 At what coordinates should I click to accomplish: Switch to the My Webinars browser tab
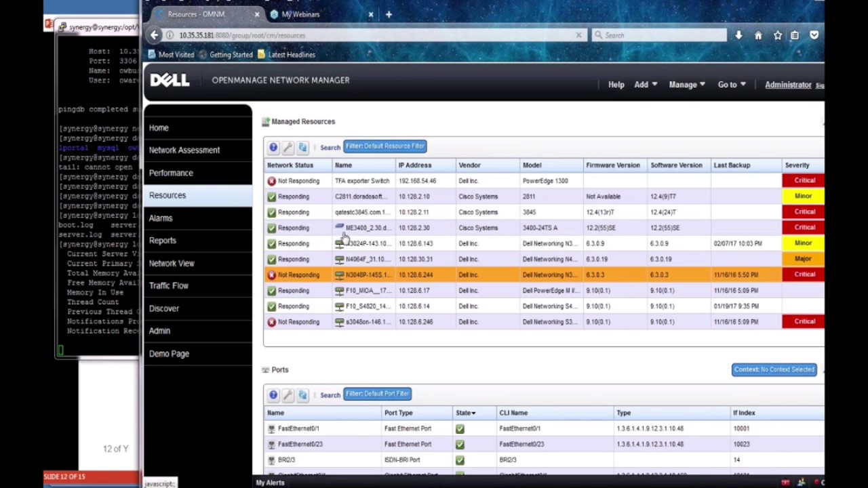coord(300,14)
